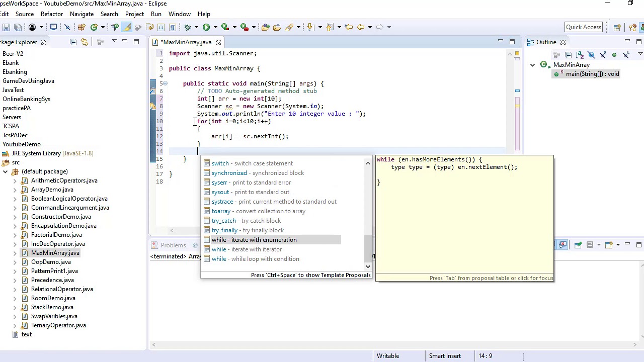The height and width of the screenshot is (362, 644).
Task: Click Collapse All in Package Explorer
Action: 73,42
